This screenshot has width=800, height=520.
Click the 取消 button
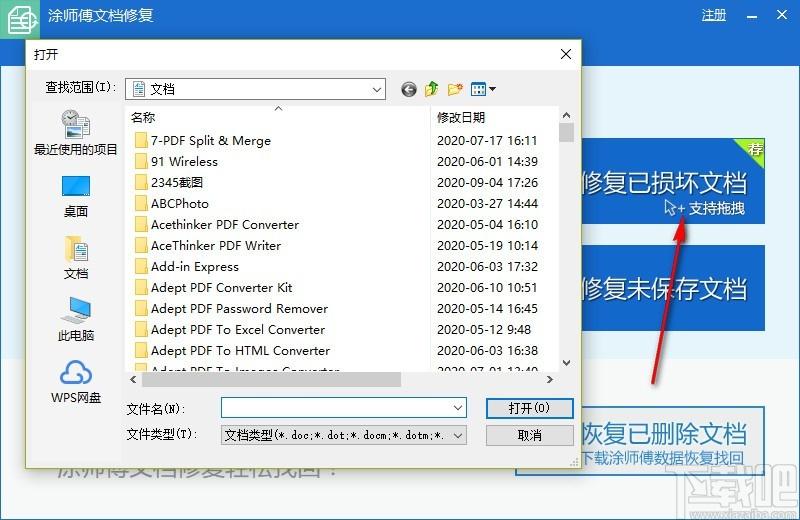[x=530, y=435]
